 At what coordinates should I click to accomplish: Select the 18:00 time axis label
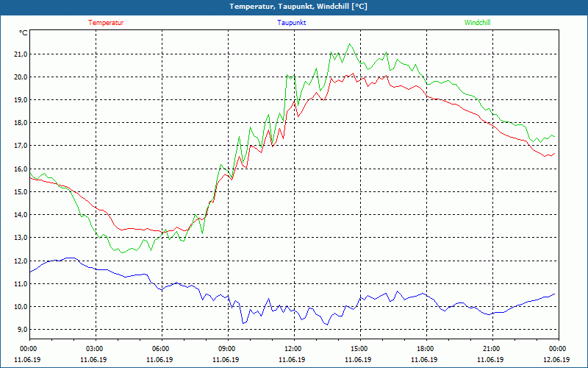(426, 349)
